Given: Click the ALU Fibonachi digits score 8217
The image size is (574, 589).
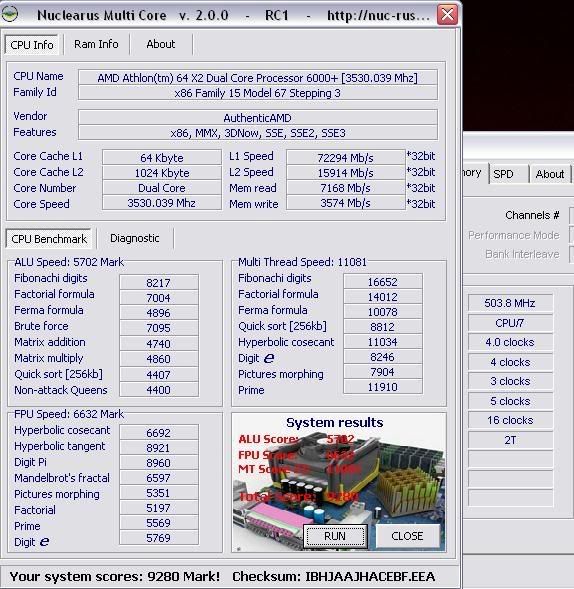Looking at the screenshot, I should tap(159, 282).
